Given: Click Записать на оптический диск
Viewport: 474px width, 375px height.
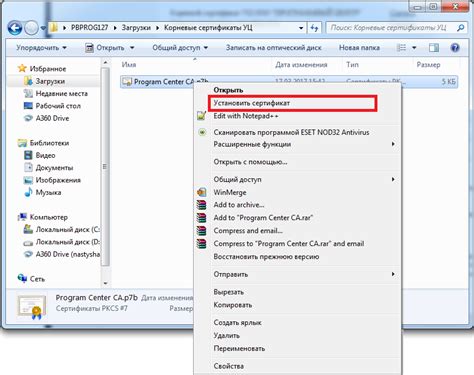Looking at the screenshot, I should (x=273, y=48).
